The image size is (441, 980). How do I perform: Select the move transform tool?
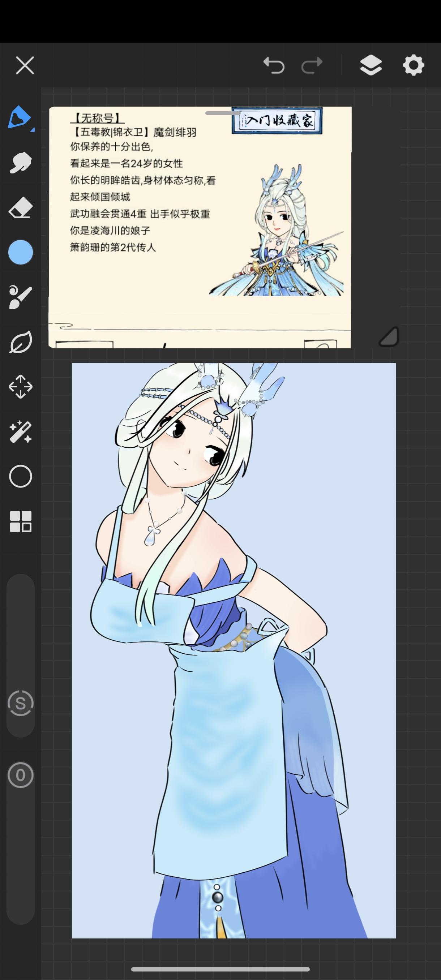20,387
